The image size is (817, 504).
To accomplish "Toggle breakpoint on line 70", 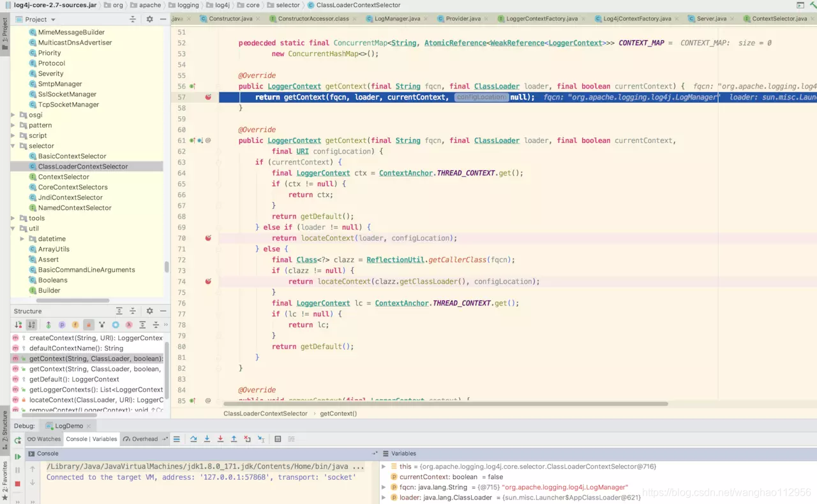I will pyautogui.click(x=208, y=238).
